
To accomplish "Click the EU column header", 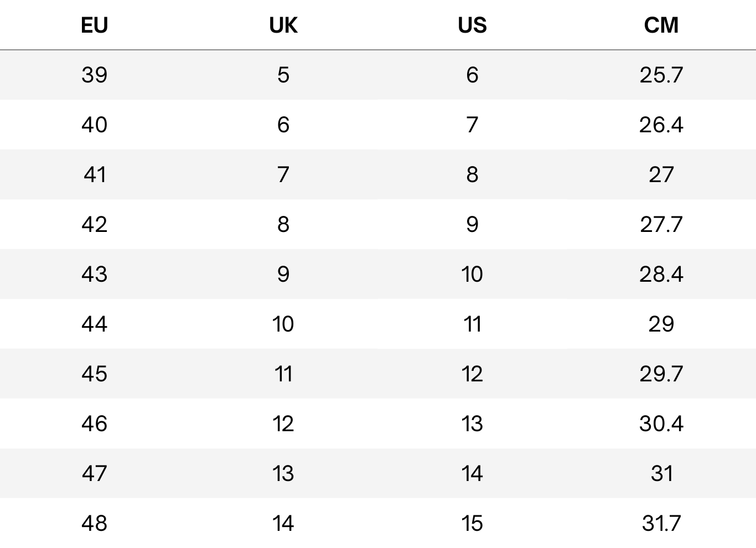I will (94, 25).
